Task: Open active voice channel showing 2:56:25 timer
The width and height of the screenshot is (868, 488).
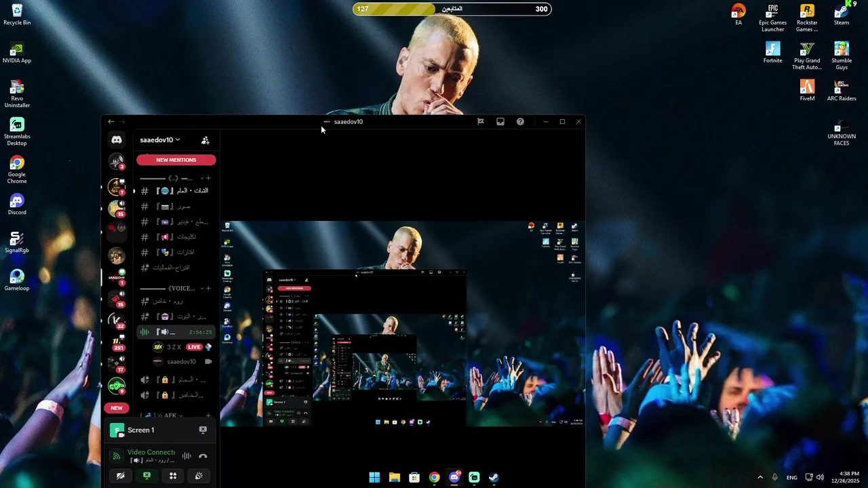Action: coord(175,332)
